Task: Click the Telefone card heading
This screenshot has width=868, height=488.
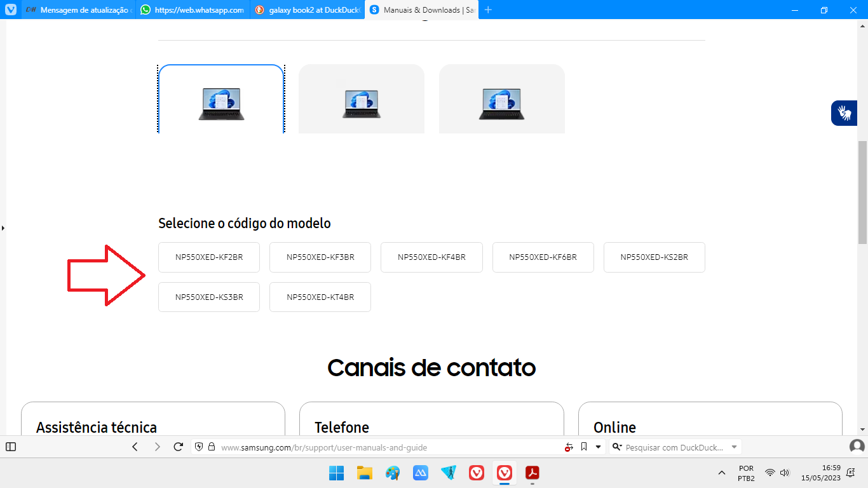Action: [342, 427]
